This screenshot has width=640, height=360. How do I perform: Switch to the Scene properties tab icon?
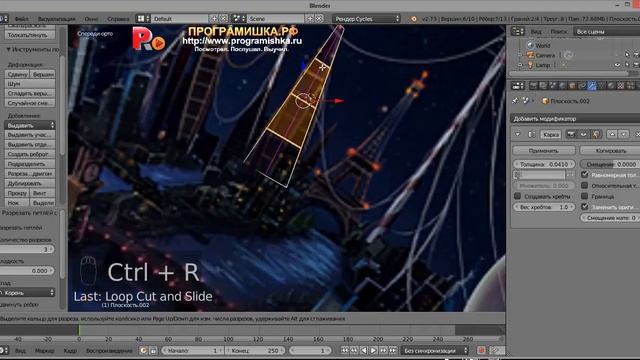click(553, 85)
